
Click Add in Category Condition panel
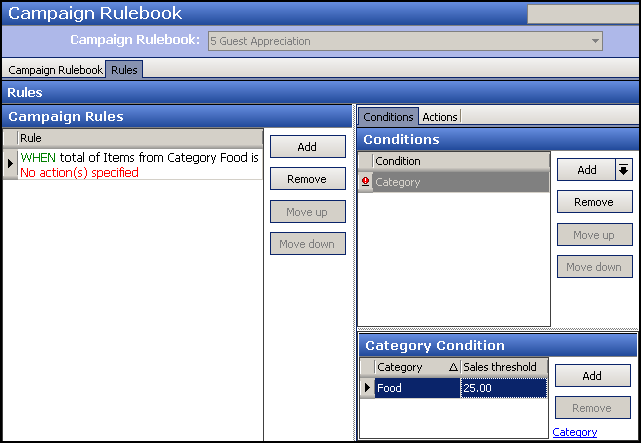[x=592, y=376]
